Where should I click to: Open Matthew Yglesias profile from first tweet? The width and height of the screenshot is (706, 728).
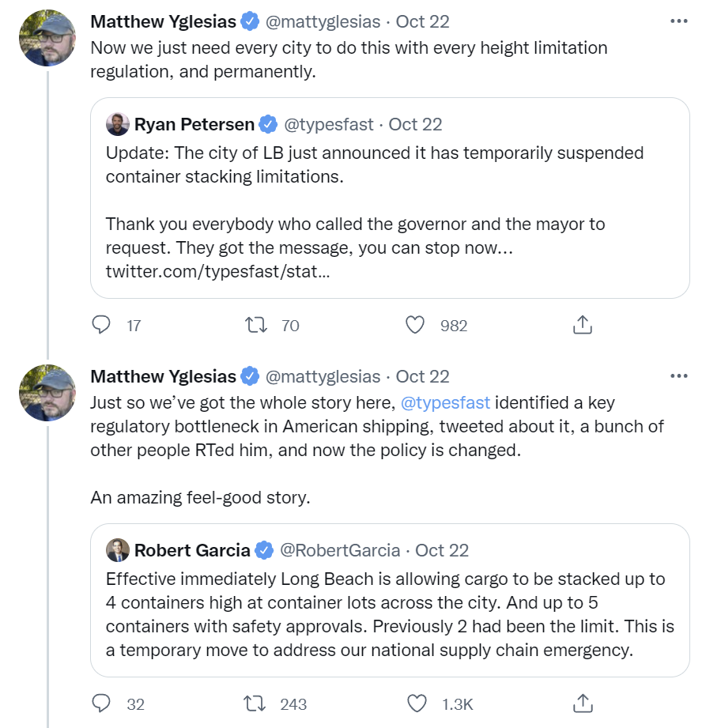coord(163,21)
